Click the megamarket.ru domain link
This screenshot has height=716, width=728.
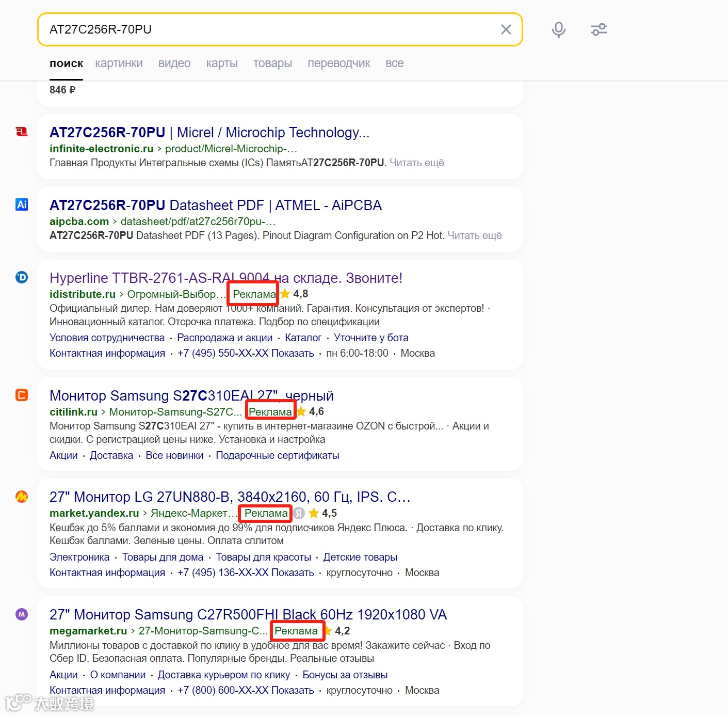click(x=88, y=631)
